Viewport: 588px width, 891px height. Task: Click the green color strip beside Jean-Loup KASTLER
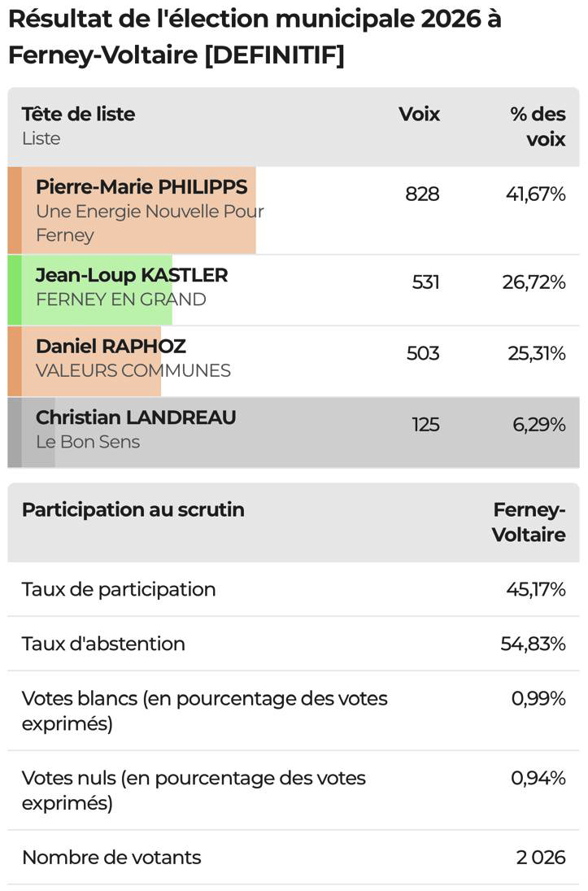[x=15, y=290]
